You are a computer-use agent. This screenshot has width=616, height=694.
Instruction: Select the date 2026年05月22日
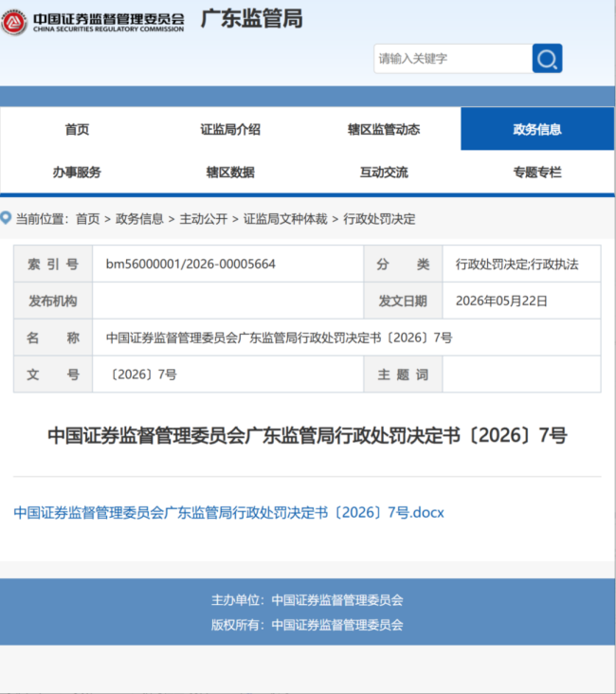click(x=501, y=301)
